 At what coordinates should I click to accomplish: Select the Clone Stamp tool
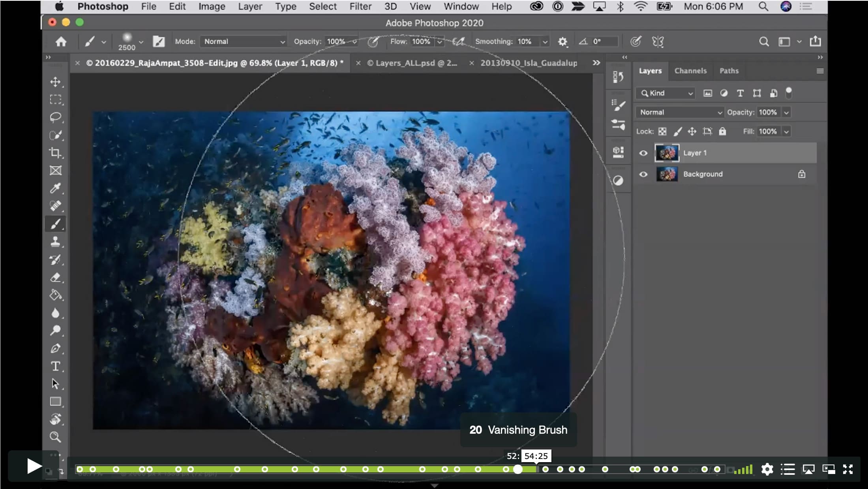pos(55,242)
